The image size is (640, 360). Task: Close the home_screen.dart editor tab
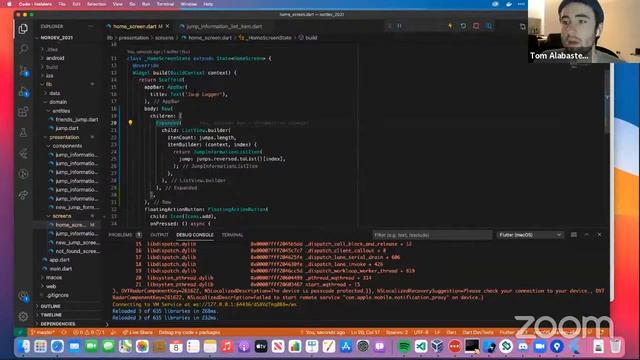pos(167,26)
